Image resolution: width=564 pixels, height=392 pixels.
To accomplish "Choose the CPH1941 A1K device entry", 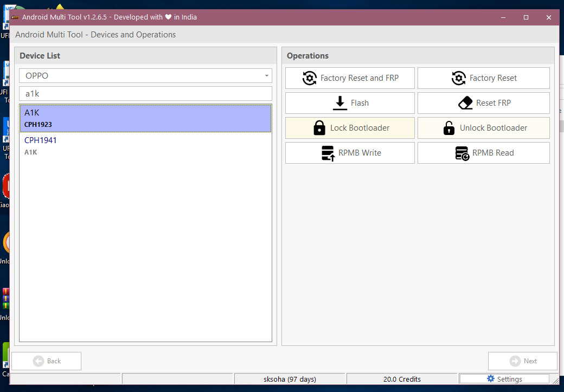I will pos(145,146).
